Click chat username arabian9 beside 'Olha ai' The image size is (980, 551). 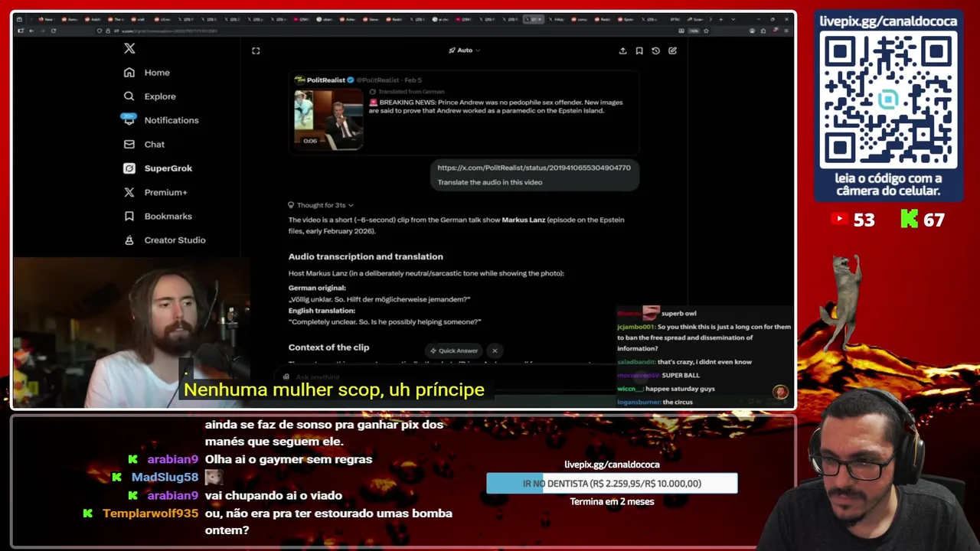(173, 460)
